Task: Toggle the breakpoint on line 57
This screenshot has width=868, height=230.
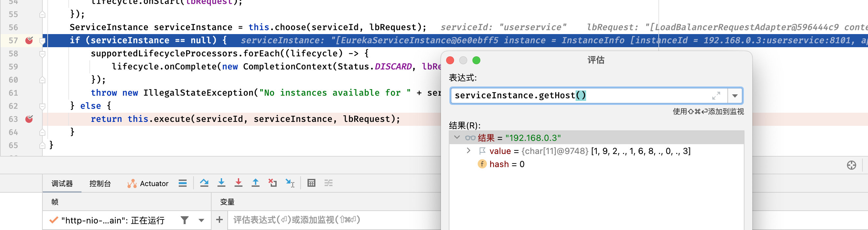Action: point(29,40)
